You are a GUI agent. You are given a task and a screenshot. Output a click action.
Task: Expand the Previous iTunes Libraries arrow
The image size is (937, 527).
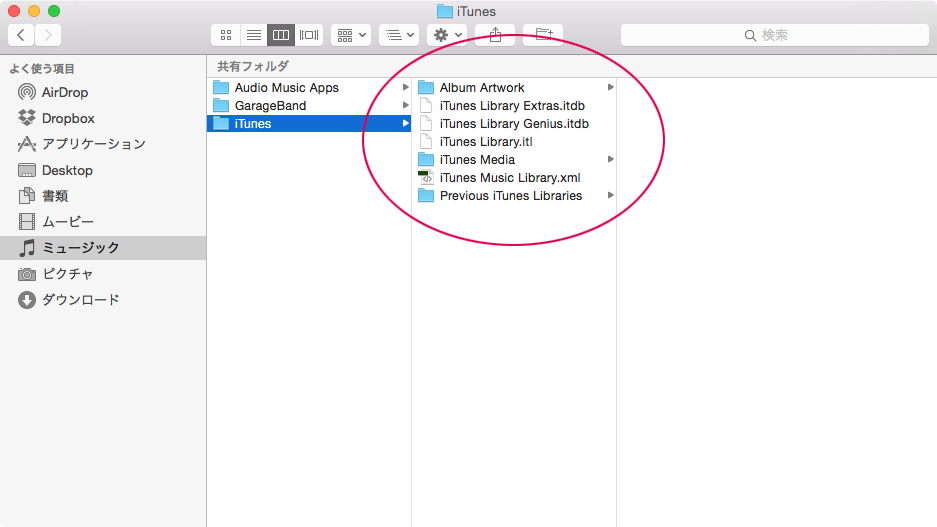click(x=610, y=195)
